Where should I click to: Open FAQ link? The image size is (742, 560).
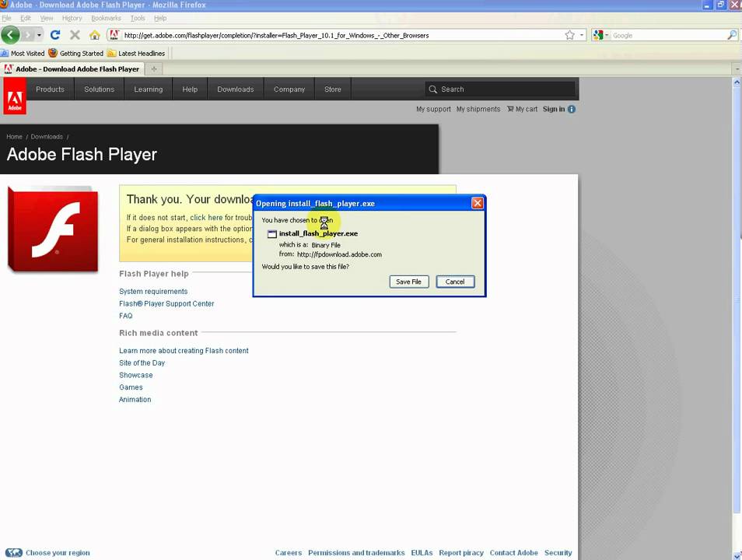pyautogui.click(x=126, y=316)
